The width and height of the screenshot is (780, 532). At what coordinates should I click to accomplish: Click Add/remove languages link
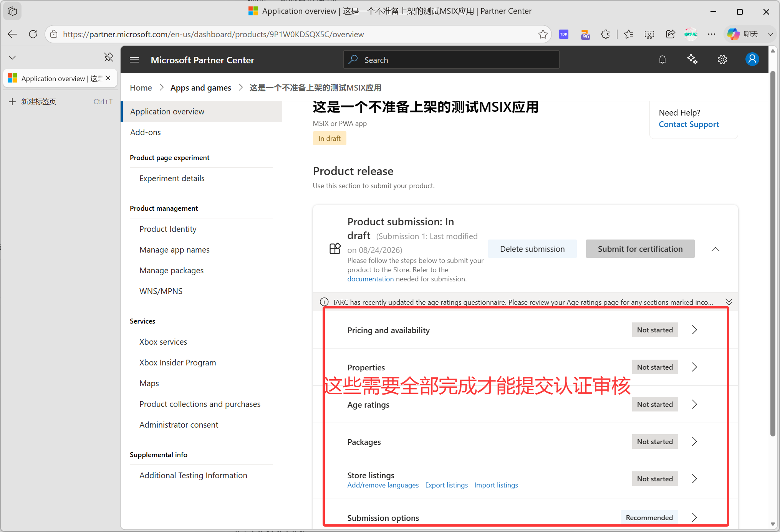[x=383, y=485]
